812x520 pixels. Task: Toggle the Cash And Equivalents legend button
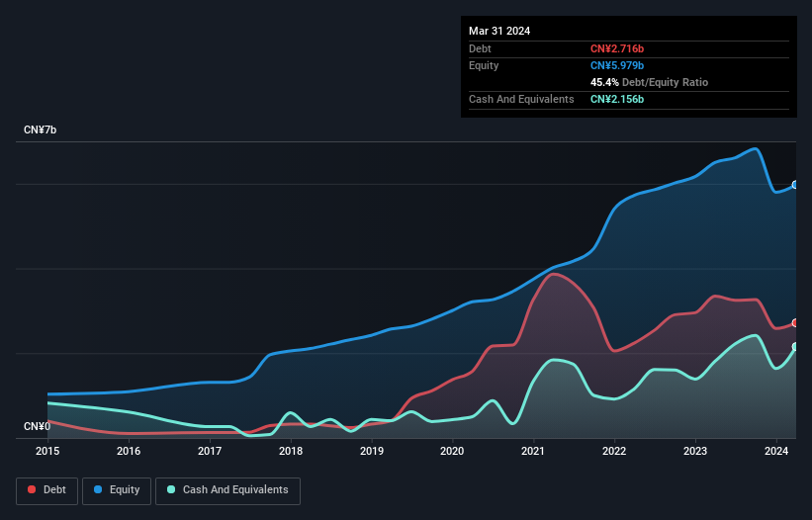pyautogui.click(x=227, y=490)
